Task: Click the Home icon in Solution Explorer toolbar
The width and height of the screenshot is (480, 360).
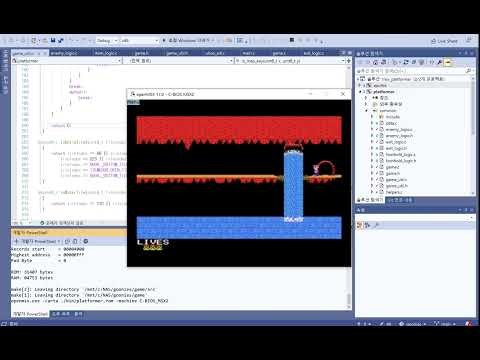Action: pos(376,62)
